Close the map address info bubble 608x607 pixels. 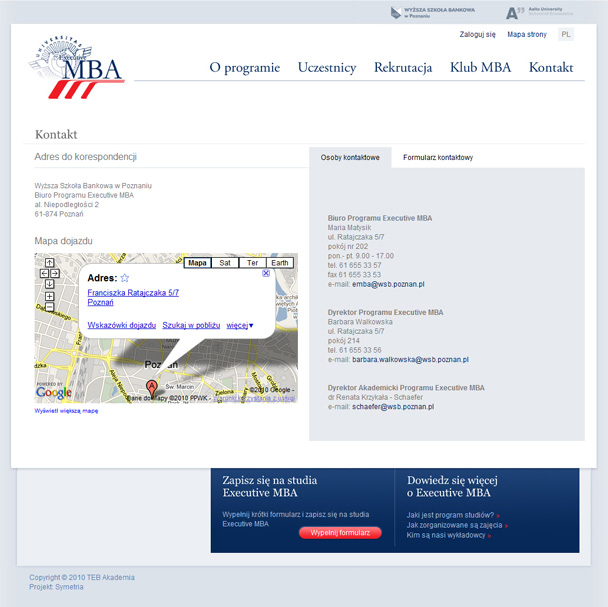tap(266, 273)
